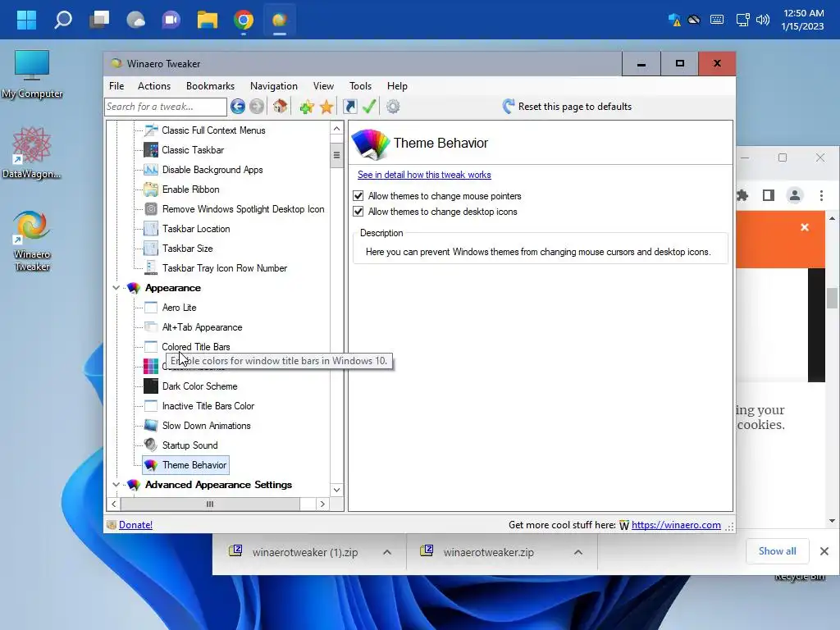The width and height of the screenshot is (840, 630).
Task: Open the Winaero Tweaker desktop shortcut
Action: [x=32, y=240]
